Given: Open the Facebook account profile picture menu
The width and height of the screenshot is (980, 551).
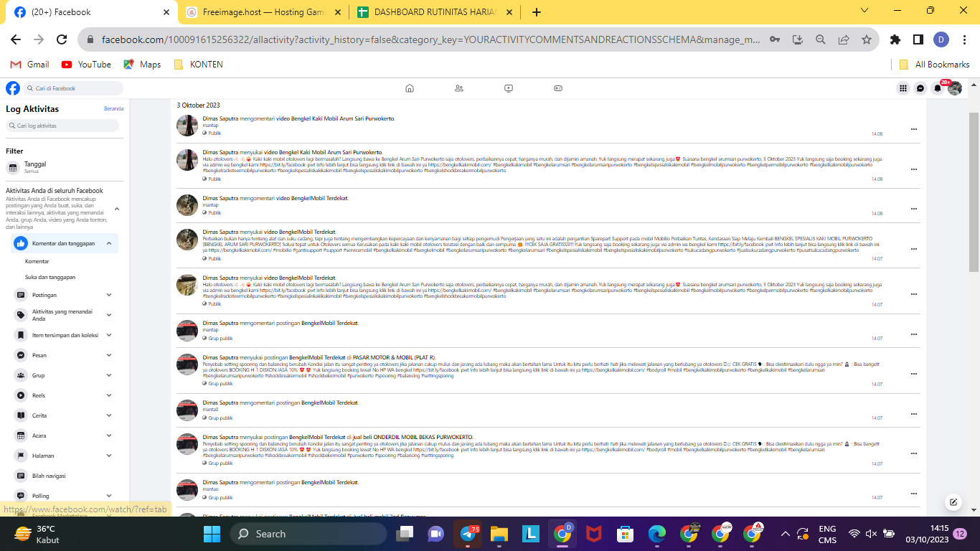Looking at the screenshot, I should tap(955, 88).
